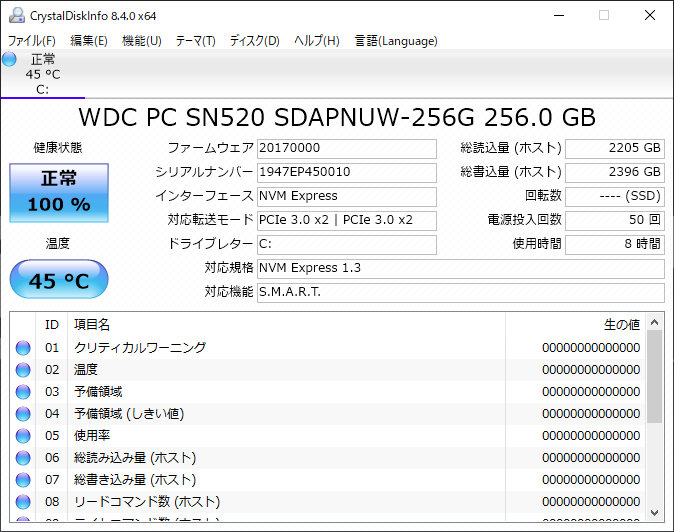
Task: Select the 総読み込み量 (ホスト) row text
Action: [x=135, y=458]
